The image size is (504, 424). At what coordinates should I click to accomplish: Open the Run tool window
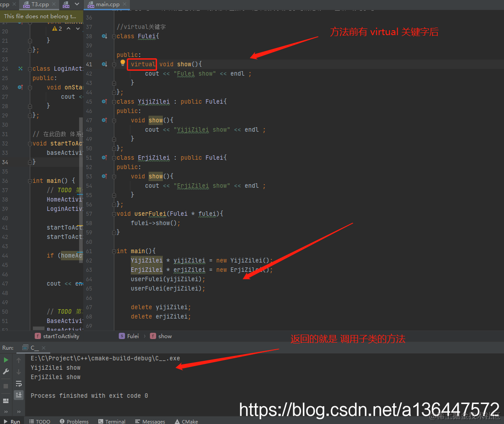tap(12, 421)
